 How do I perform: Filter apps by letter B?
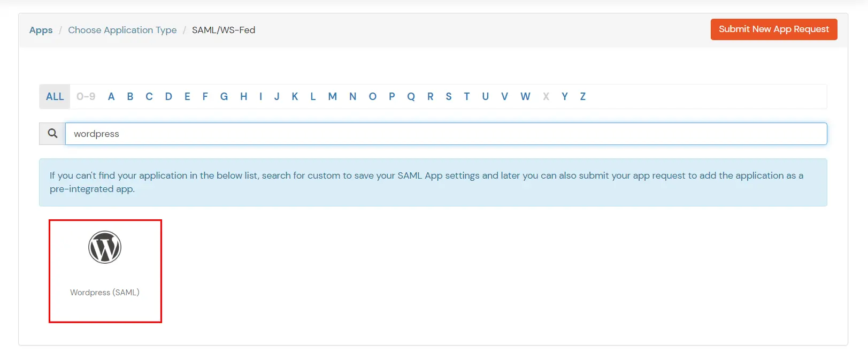(x=130, y=97)
